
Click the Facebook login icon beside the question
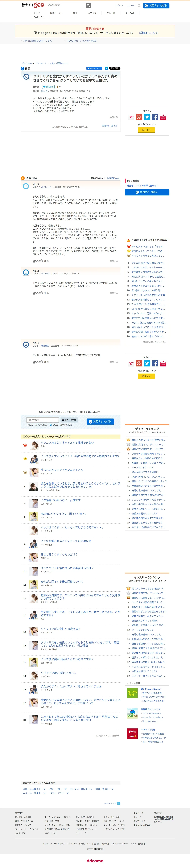155,117
